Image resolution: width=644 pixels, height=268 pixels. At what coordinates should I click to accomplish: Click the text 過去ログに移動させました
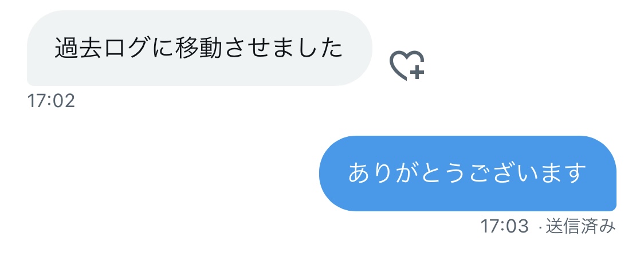tap(199, 49)
